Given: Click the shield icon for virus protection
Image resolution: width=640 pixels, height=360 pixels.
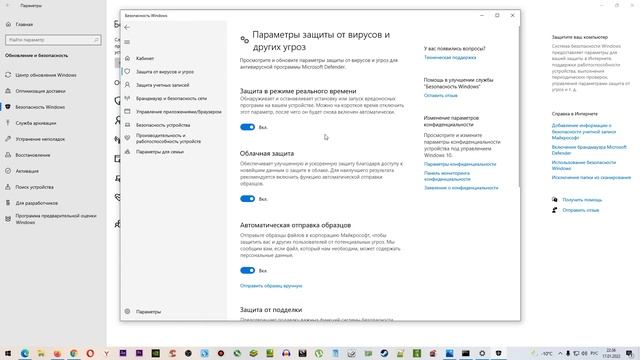Looking at the screenshot, I should [x=127, y=71].
